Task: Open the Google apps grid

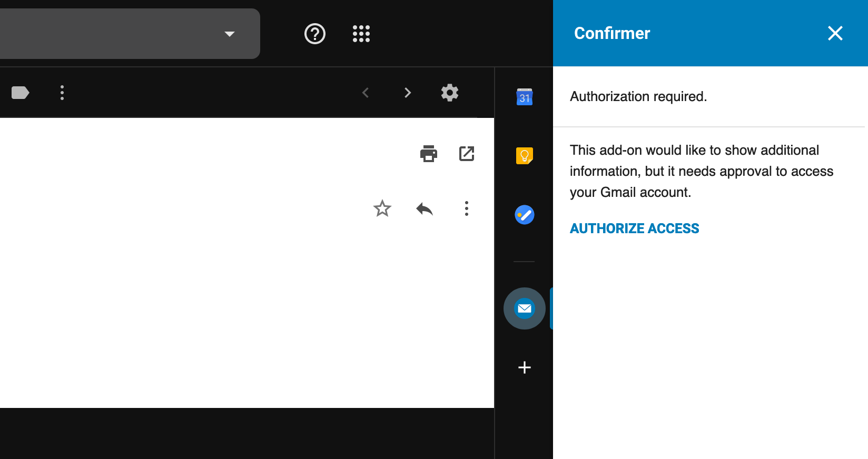Action: click(x=361, y=34)
